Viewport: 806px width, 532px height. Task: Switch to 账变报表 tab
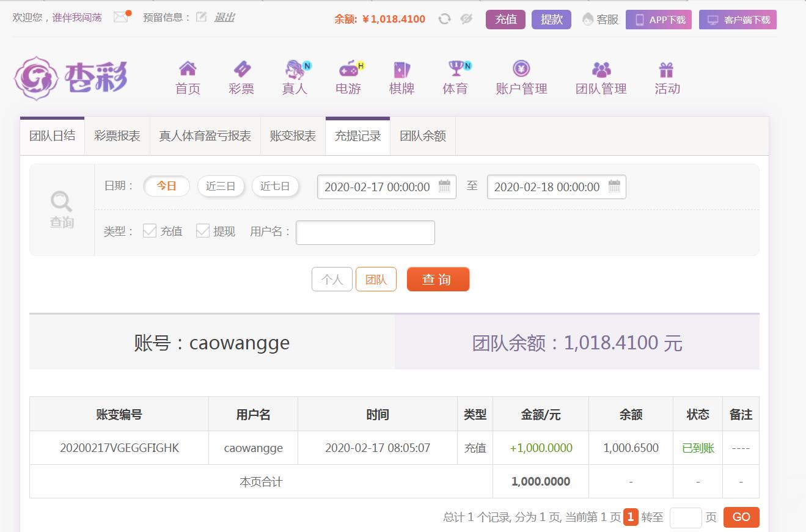point(293,136)
